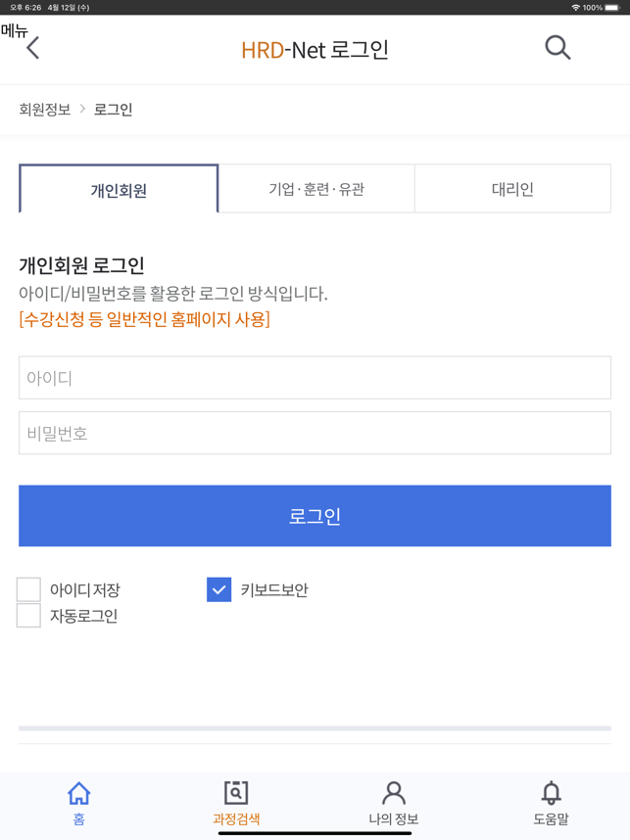Open the search magnifier icon
The image size is (630, 840).
(557, 48)
